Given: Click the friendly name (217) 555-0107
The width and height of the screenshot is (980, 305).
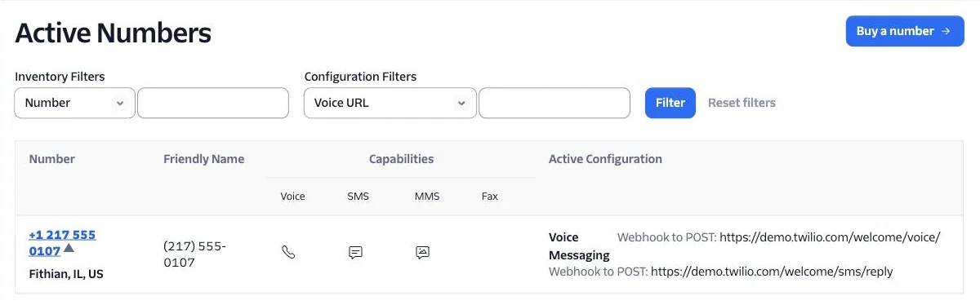Looking at the screenshot, I should (194, 254).
